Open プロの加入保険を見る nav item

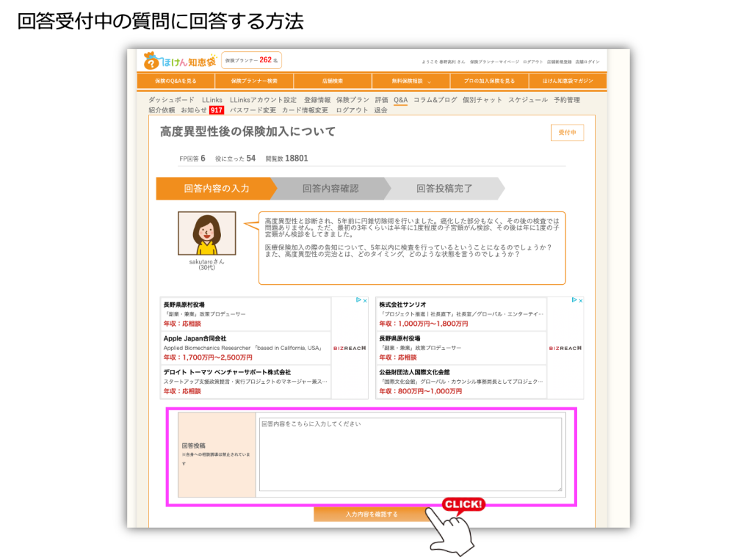pyautogui.click(x=489, y=81)
